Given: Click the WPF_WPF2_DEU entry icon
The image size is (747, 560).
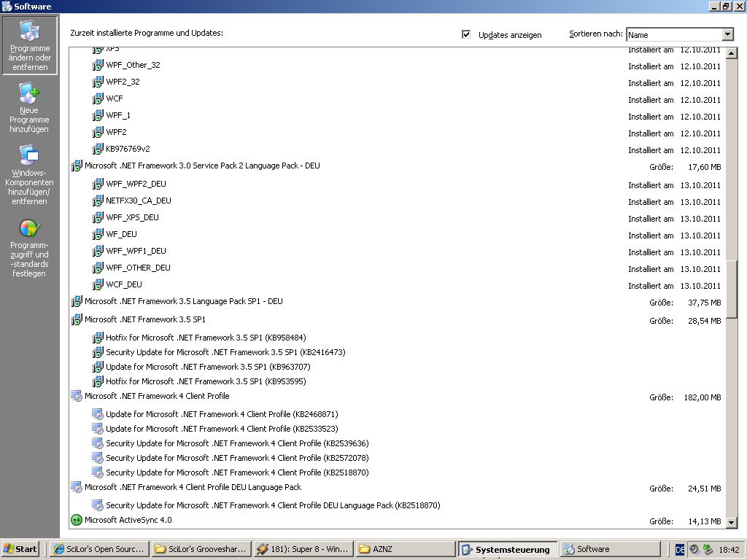Looking at the screenshot, I should tap(98, 184).
